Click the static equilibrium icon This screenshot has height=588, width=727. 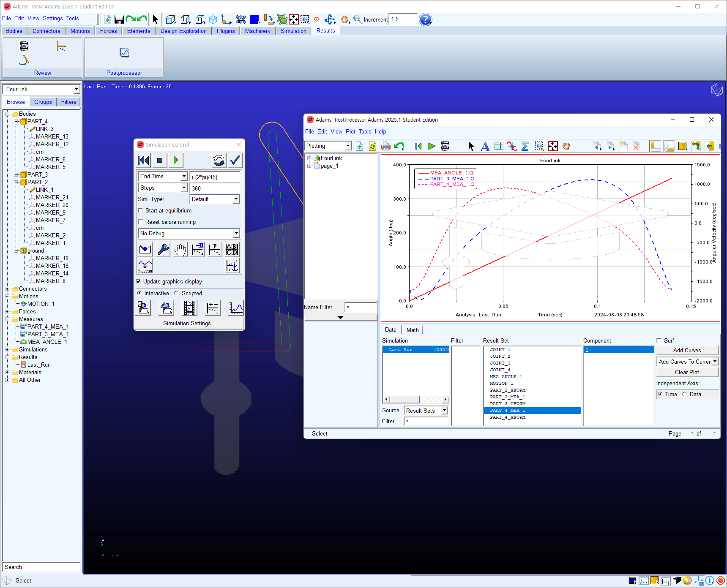[x=145, y=250]
